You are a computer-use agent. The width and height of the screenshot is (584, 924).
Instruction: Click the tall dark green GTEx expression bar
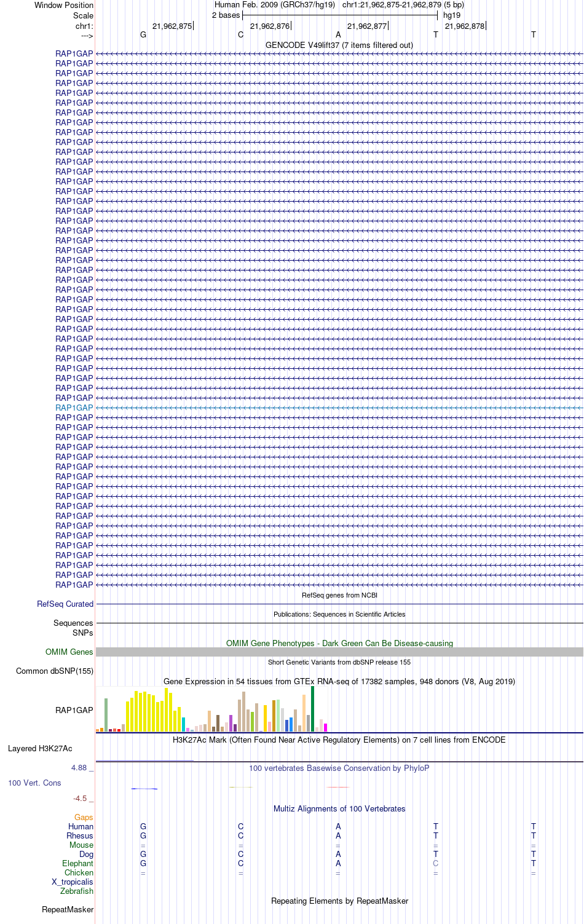point(312,709)
